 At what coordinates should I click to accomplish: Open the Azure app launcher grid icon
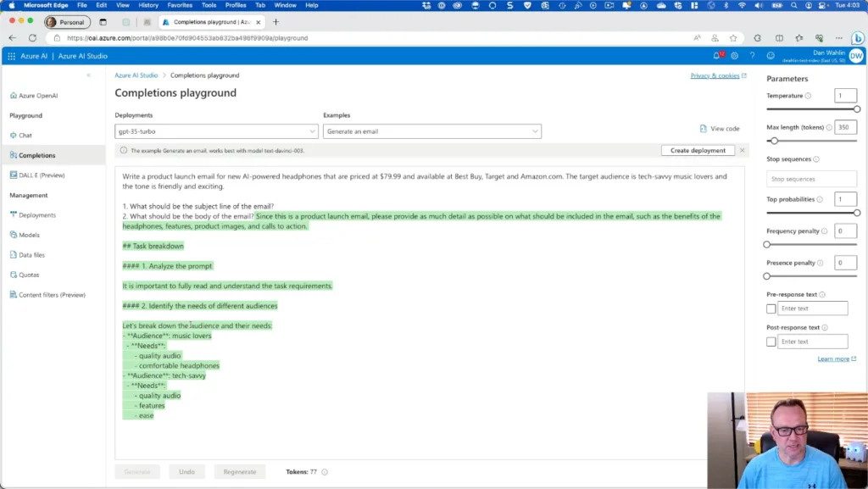coord(12,56)
